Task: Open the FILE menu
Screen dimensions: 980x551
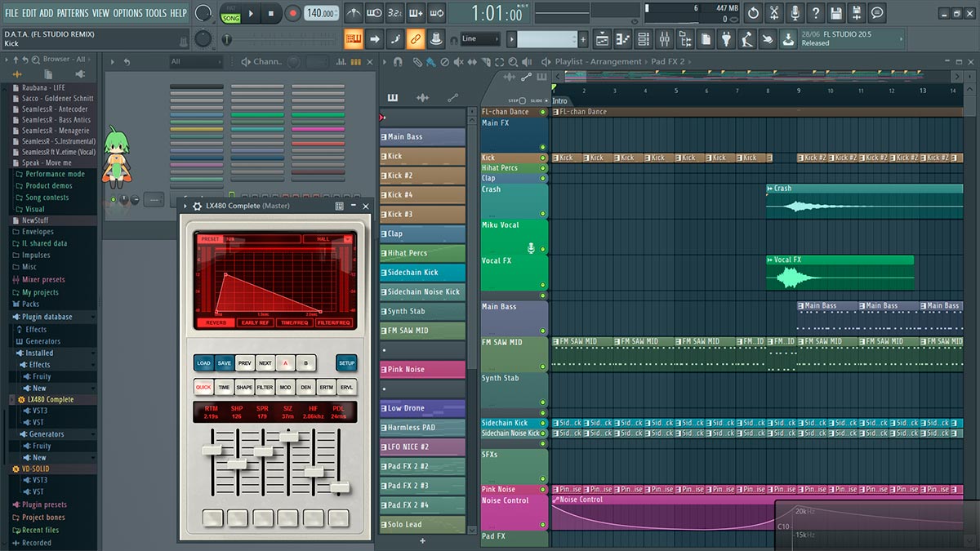Action: [x=11, y=13]
